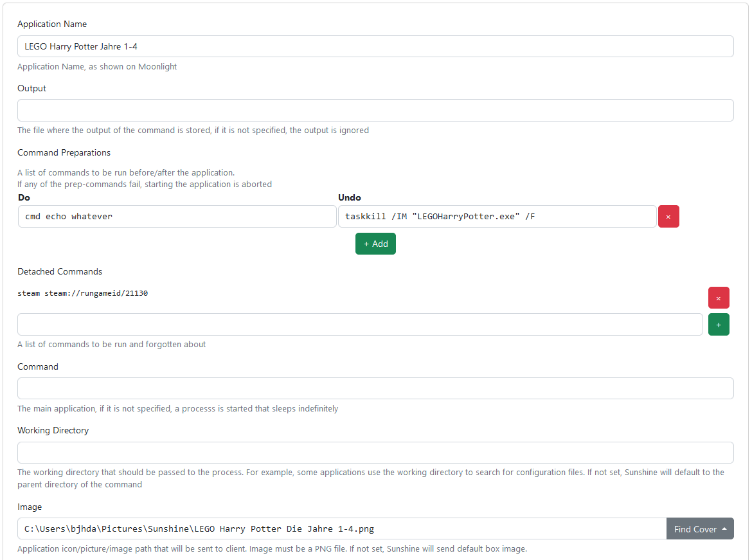Click the 'Application Name' label
The image size is (752, 560).
[x=52, y=24]
